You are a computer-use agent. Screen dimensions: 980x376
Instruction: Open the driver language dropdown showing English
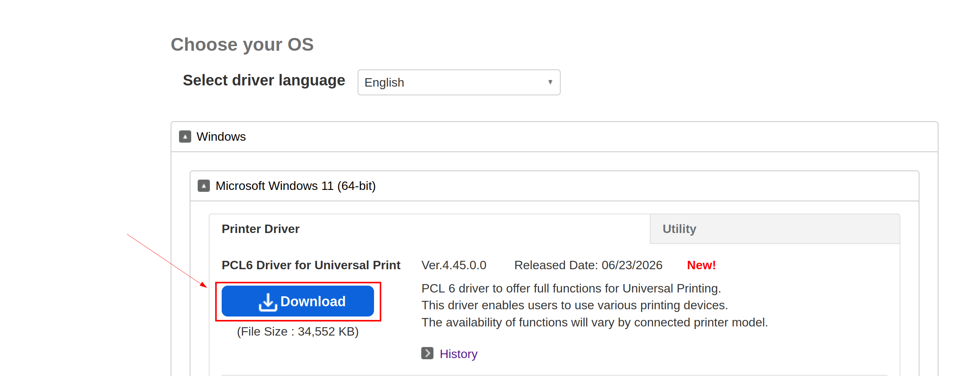(459, 82)
